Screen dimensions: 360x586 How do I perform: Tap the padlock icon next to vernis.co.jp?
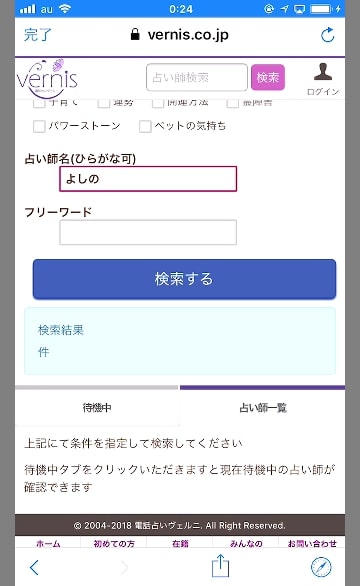(135, 34)
